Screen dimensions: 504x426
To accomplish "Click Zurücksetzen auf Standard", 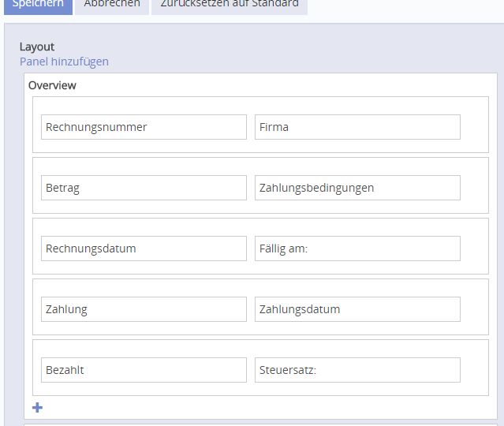I will click(x=229, y=5).
